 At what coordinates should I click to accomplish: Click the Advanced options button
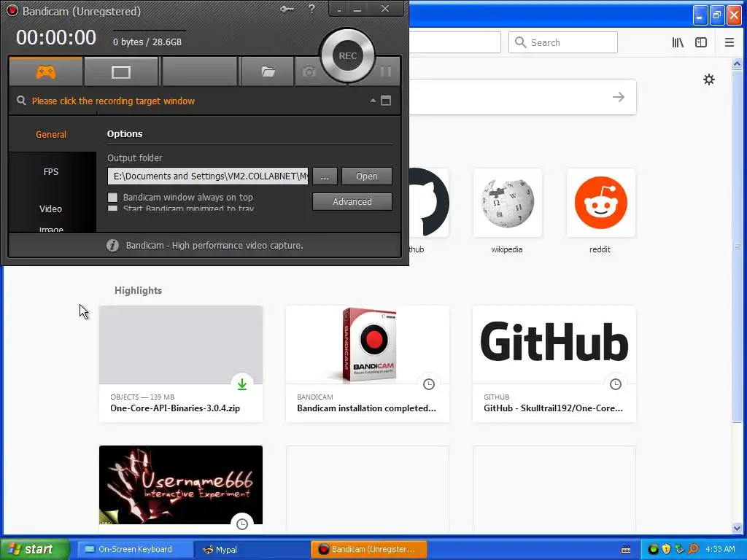pyautogui.click(x=352, y=201)
